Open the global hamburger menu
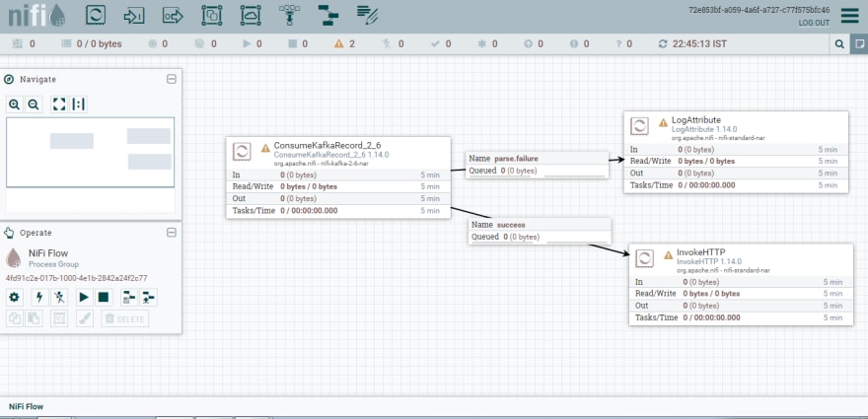Viewport: 868px width, 419px height. (x=849, y=16)
